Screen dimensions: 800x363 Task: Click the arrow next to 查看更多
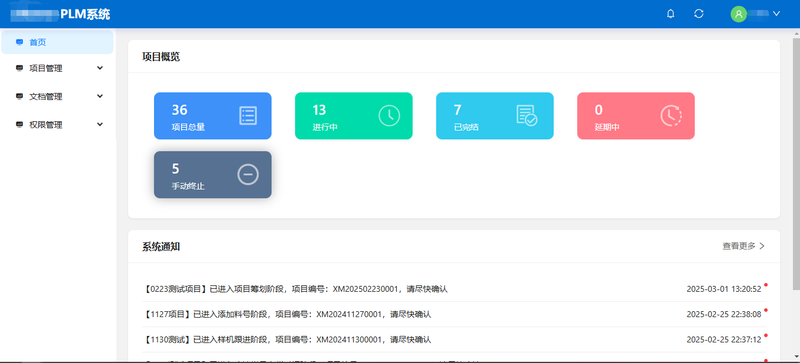762,246
